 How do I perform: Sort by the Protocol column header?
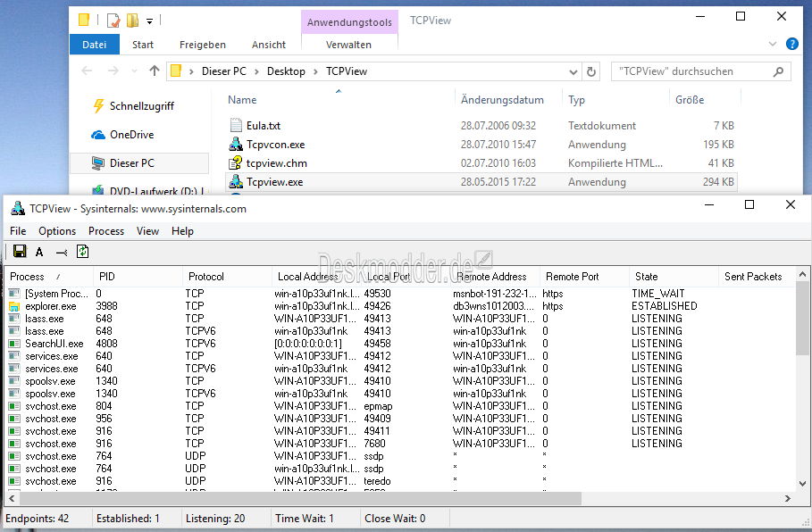click(x=227, y=277)
